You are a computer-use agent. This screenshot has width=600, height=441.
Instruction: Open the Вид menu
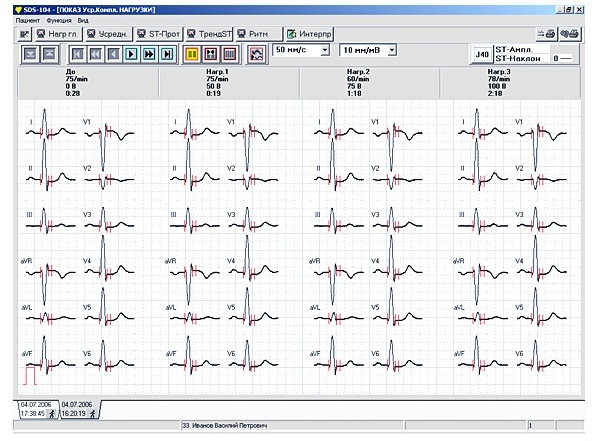(x=83, y=21)
